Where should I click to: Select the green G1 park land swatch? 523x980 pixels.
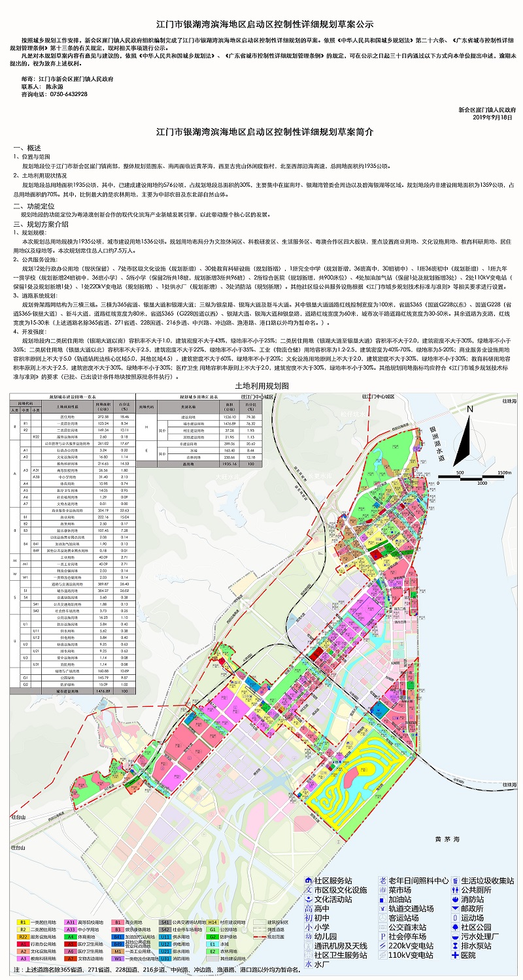pos(213,929)
